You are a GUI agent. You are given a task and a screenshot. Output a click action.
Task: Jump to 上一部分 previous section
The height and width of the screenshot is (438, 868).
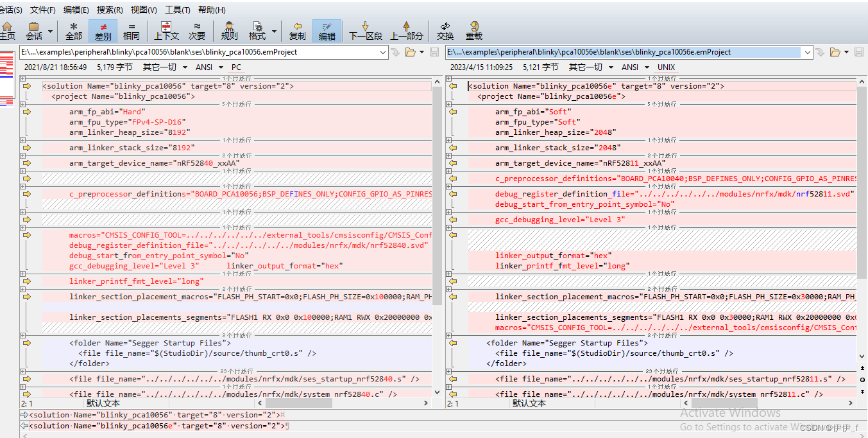[x=407, y=30]
